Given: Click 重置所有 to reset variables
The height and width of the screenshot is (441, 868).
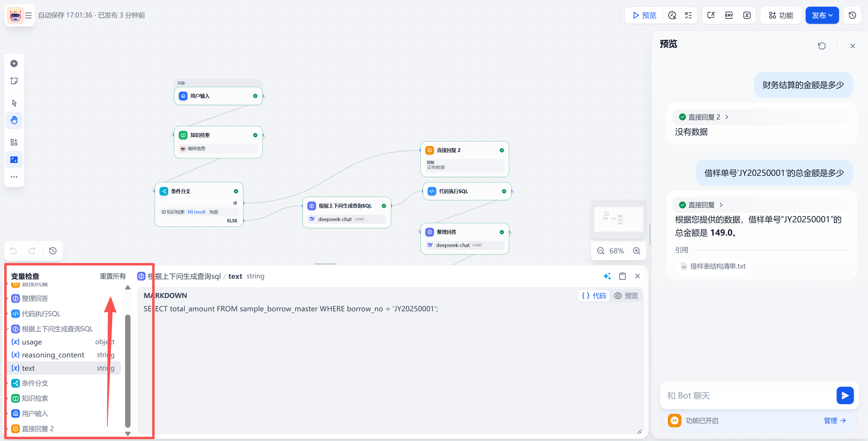Looking at the screenshot, I should coord(112,276).
